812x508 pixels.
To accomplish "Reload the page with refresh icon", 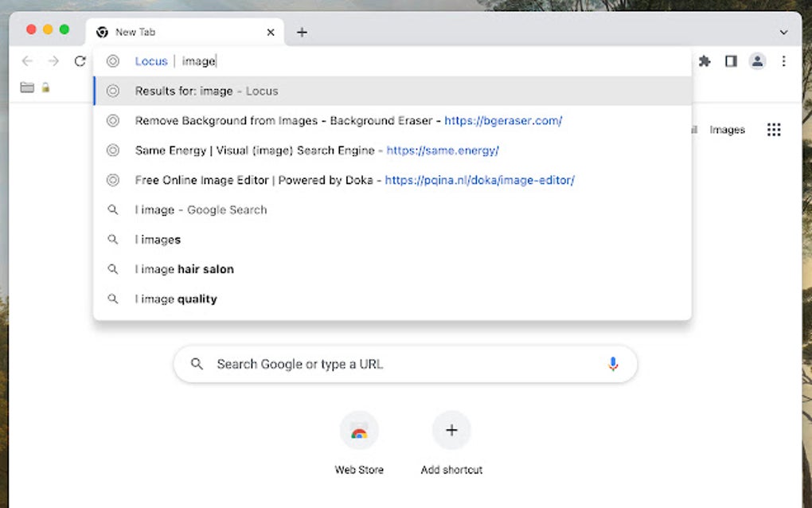I will point(80,61).
